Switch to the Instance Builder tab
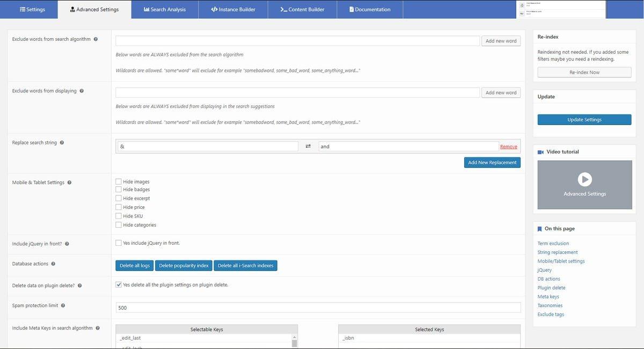This screenshot has height=349, width=644. [x=233, y=9]
